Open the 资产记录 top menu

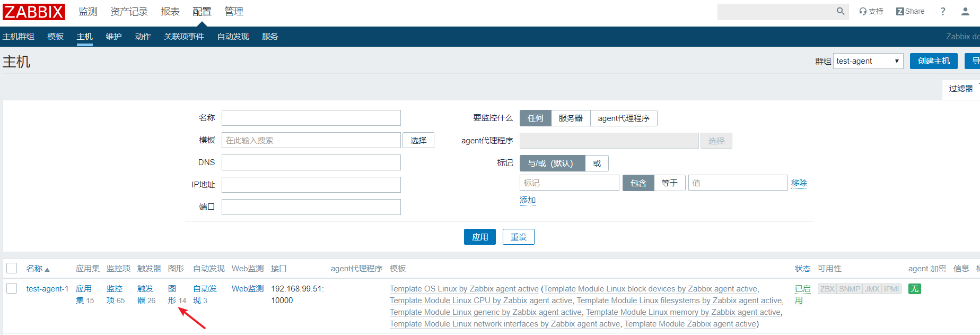[x=129, y=12]
